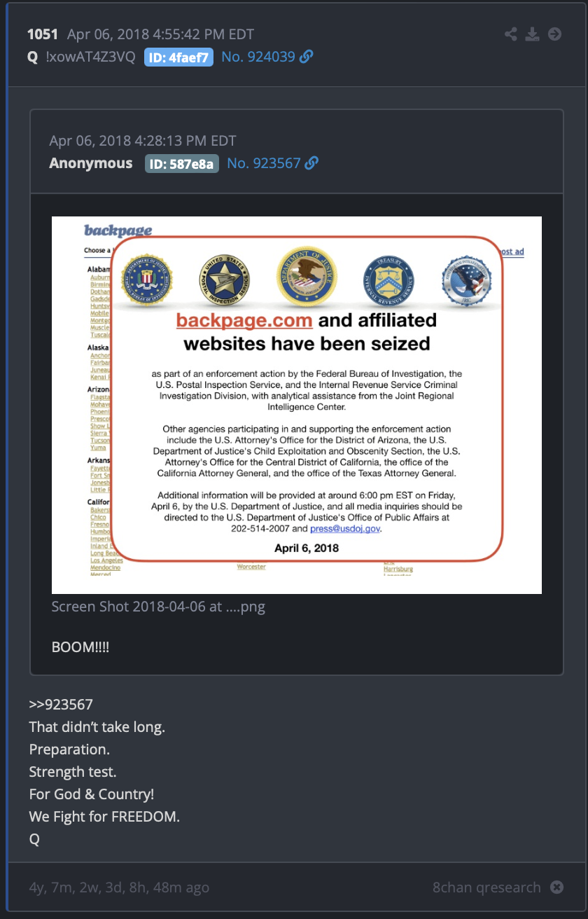Select the ID: 4faef7 badge
This screenshot has width=588, height=919.
click(x=178, y=57)
